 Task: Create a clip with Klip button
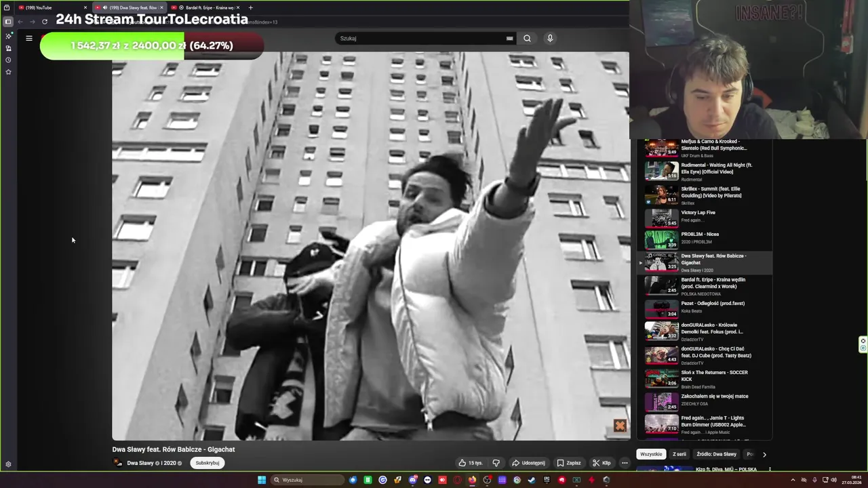[x=601, y=463]
